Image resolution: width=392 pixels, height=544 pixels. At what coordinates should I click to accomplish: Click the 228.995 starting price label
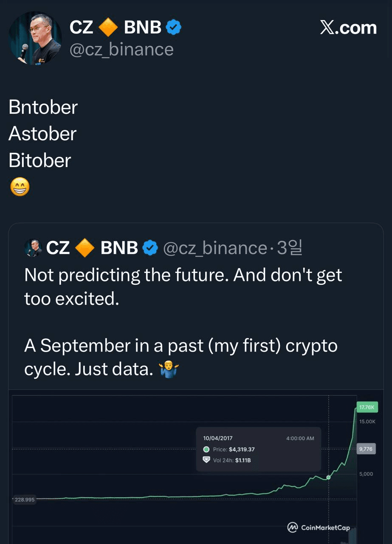click(25, 500)
